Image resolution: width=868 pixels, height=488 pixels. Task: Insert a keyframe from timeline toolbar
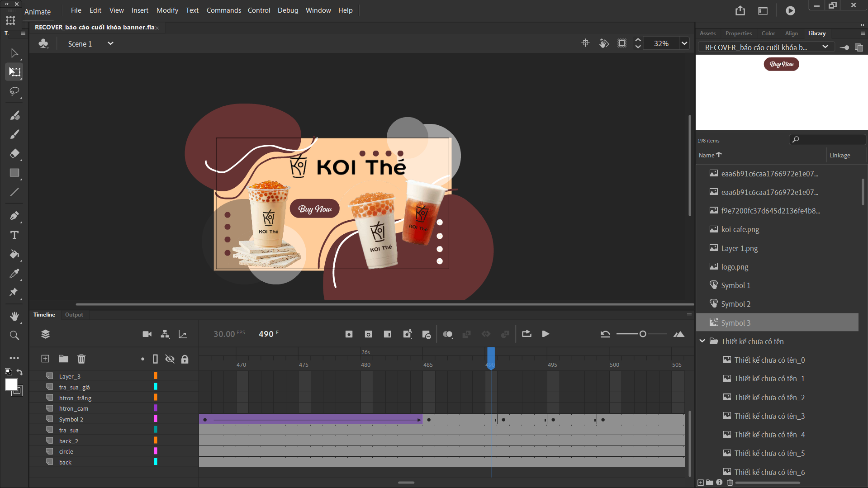point(349,334)
